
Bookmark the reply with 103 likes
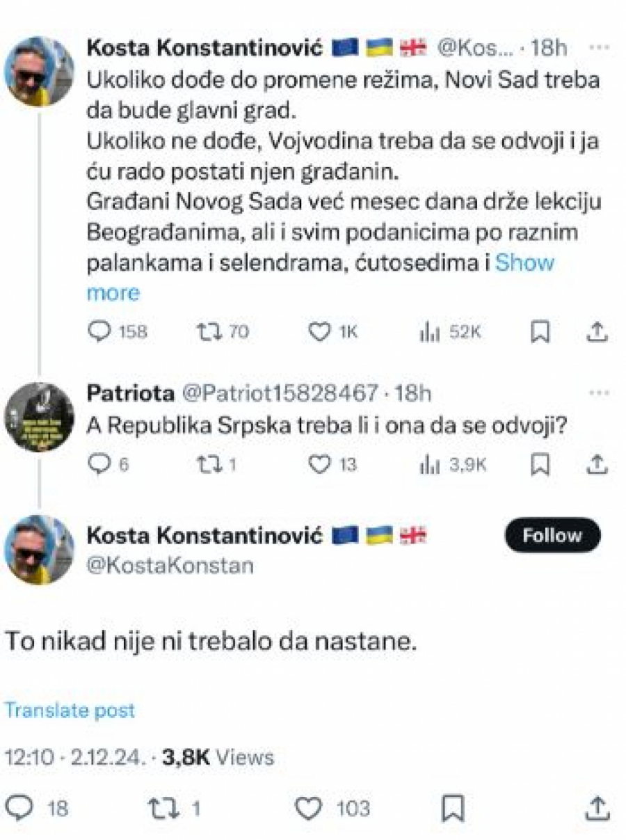pos(453,809)
